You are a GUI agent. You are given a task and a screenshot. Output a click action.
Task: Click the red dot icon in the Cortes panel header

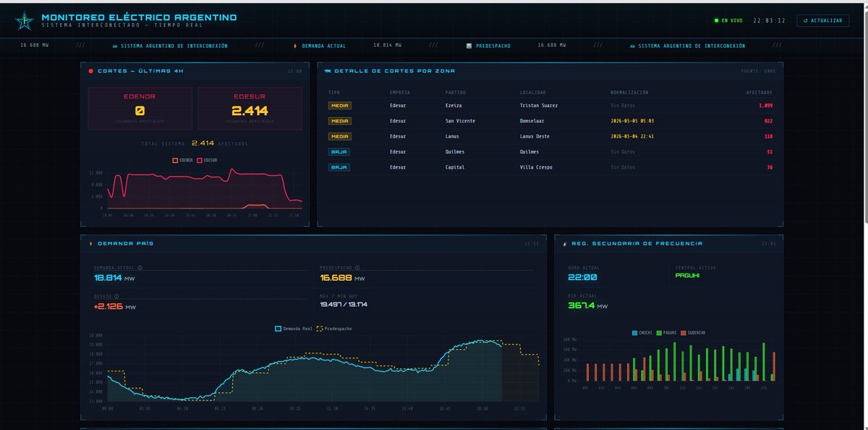click(x=90, y=71)
